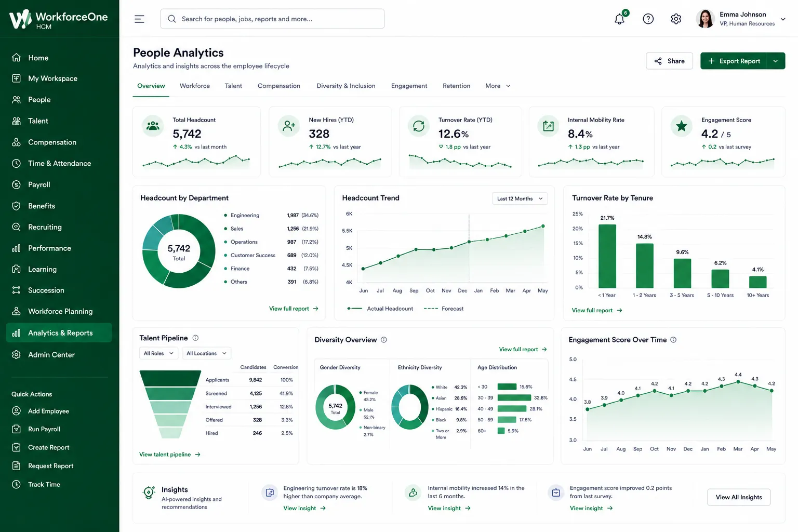The image size is (798, 532).
Task: Switch to Diversity & Inclusion tab
Action: pos(346,86)
